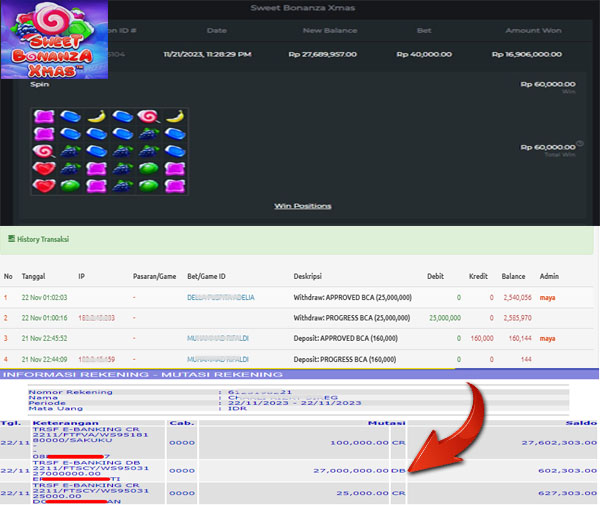Open the user link in 21 Nov 22:45:52 row
The width and height of the screenshot is (600, 505).
[218, 338]
